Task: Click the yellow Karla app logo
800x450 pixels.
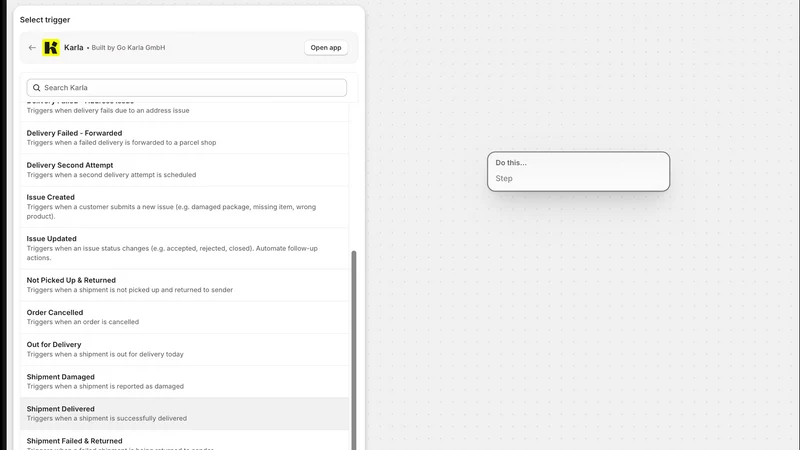Action: tap(51, 47)
